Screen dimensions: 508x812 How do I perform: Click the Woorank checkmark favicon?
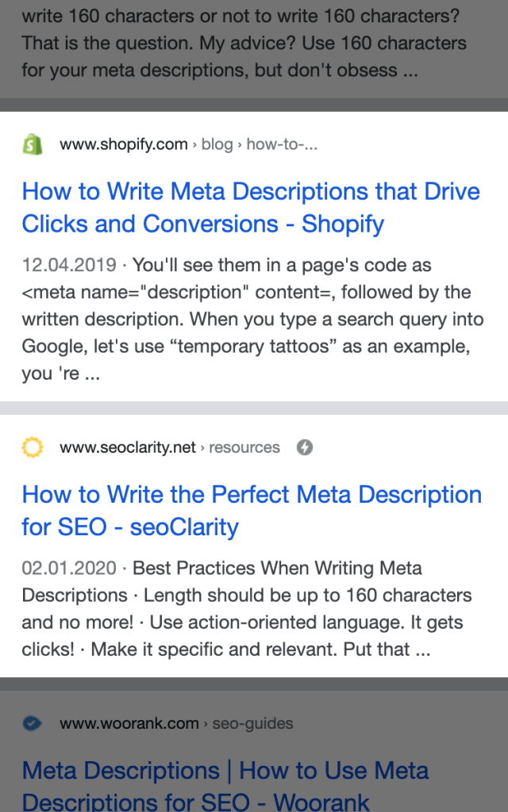pos(32,723)
